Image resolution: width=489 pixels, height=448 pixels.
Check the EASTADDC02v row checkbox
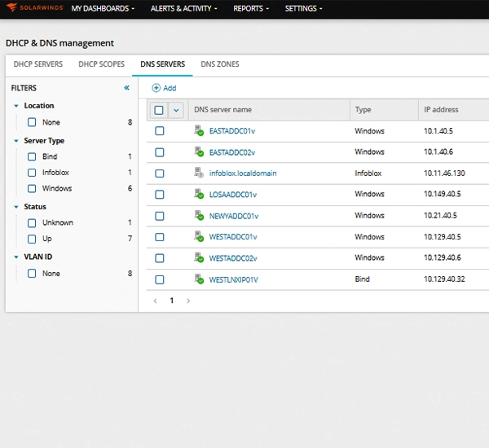coord(160,152)
